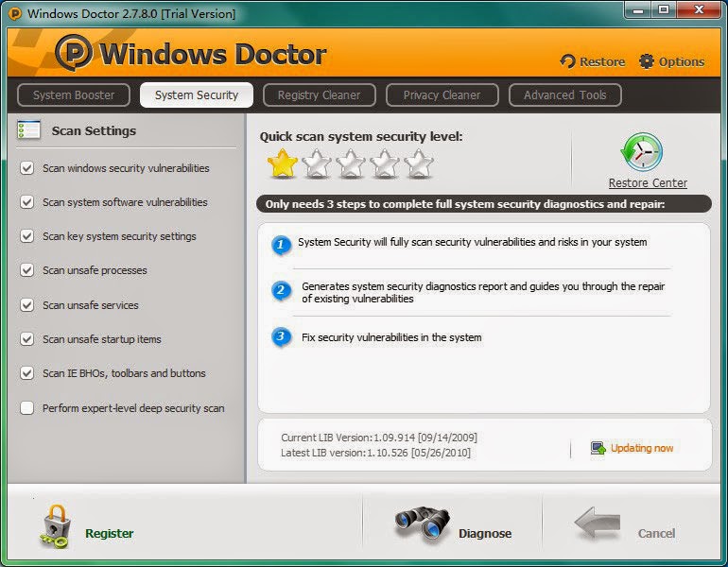Click step 1 blue number badge

click(x=281, y=245)
